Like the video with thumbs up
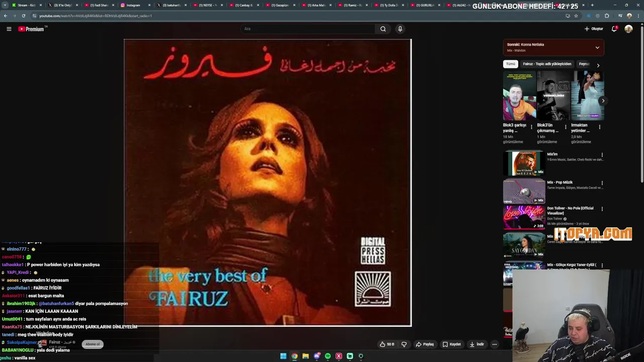Image resolution: width=644 pixels, height=362 pixels. click(x=387, y=344)
